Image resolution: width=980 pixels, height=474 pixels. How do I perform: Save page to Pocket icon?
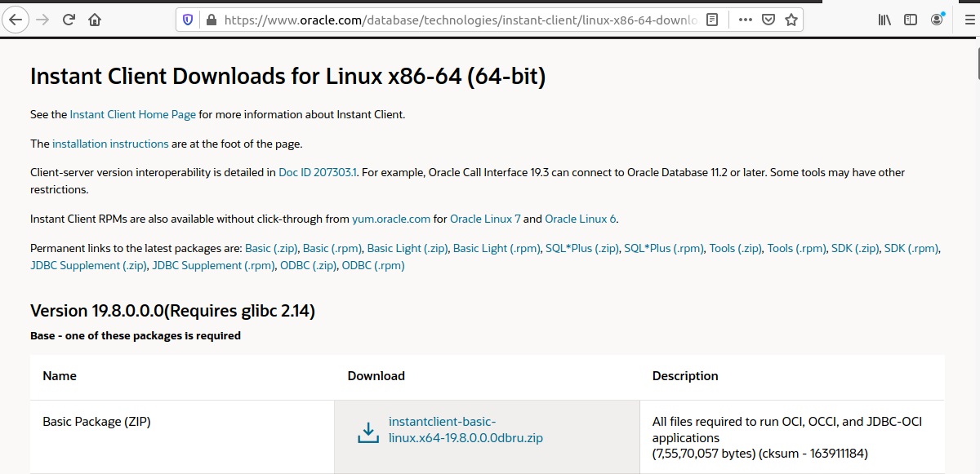click(768, 20)
